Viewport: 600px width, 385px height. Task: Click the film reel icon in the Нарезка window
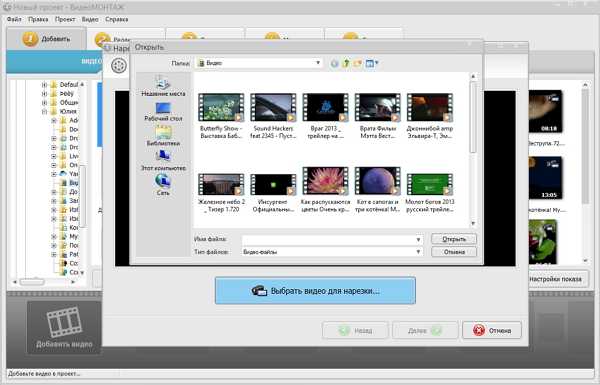119,65
